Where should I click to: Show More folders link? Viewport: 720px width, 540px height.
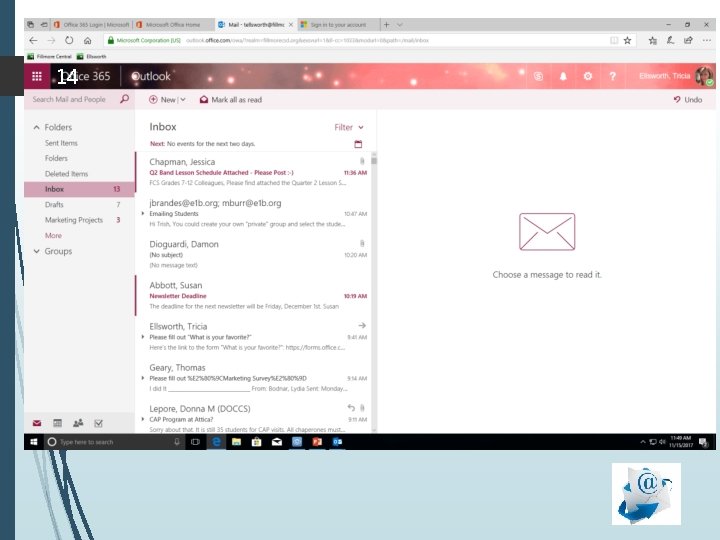pos(53,235)
